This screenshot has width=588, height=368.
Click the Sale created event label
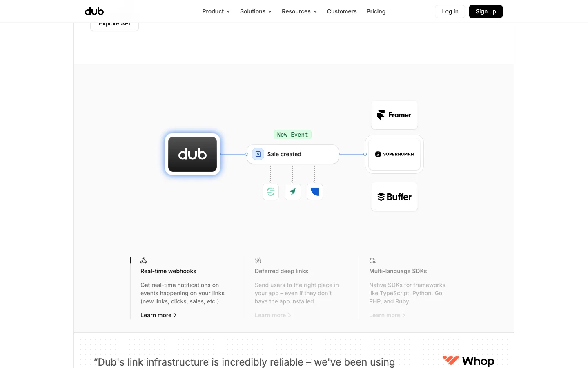pyautogui.click(x=284, y=154)
